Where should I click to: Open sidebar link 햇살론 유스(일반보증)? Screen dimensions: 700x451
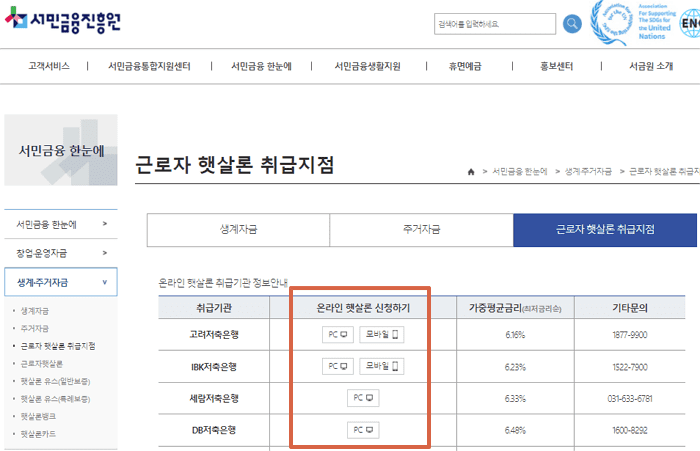[x=55, y=381]
